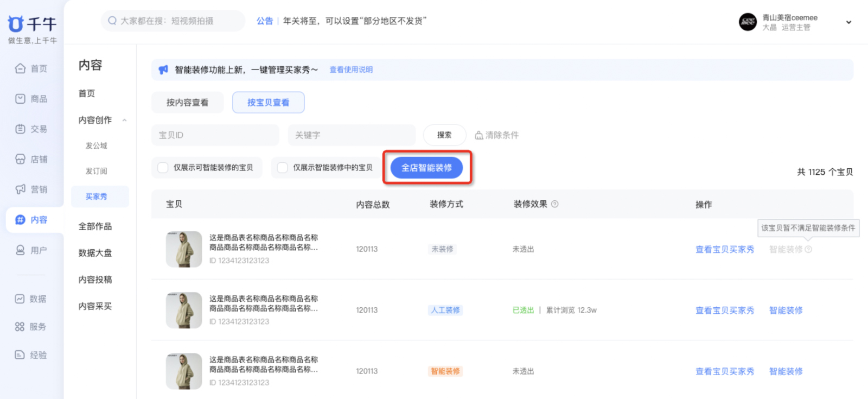
Task: Click product thumbnail in orange 智能装修 row
Action: (184, 371)
